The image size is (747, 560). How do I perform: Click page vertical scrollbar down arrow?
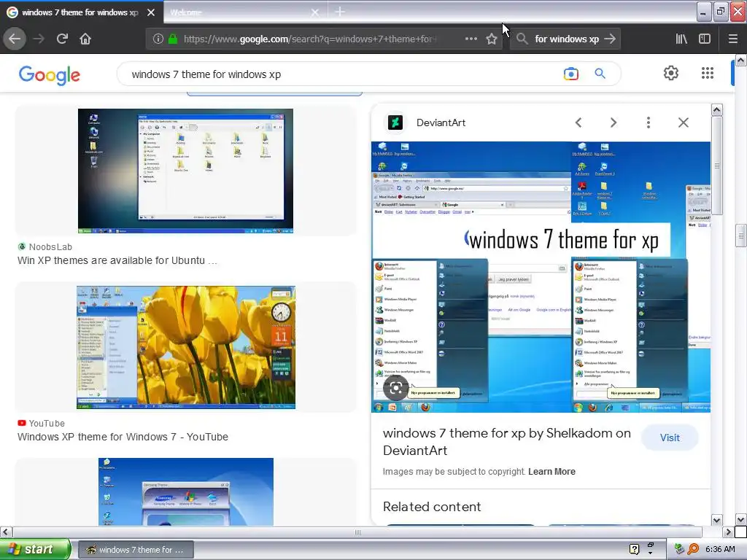(740, 519)
